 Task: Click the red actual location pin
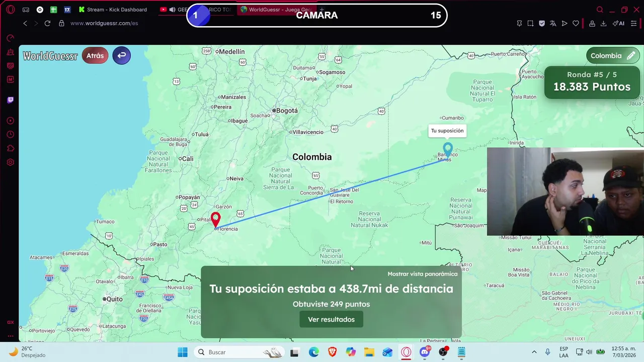coord(215,220)
